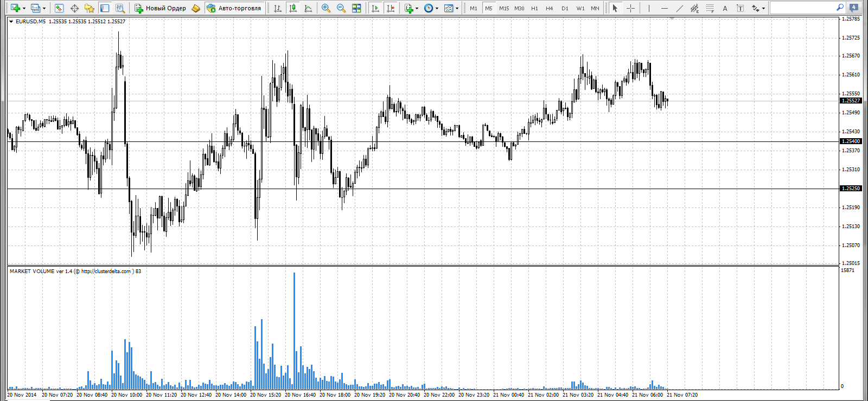The height and width of the screenshot is (401, 868).
Task: Expand the Templates dropdown arrow
Action: click(x=457, y=8)
